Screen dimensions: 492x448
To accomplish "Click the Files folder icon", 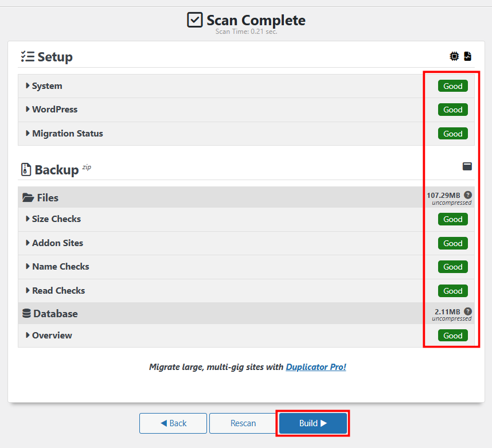I will coord(28,198).
